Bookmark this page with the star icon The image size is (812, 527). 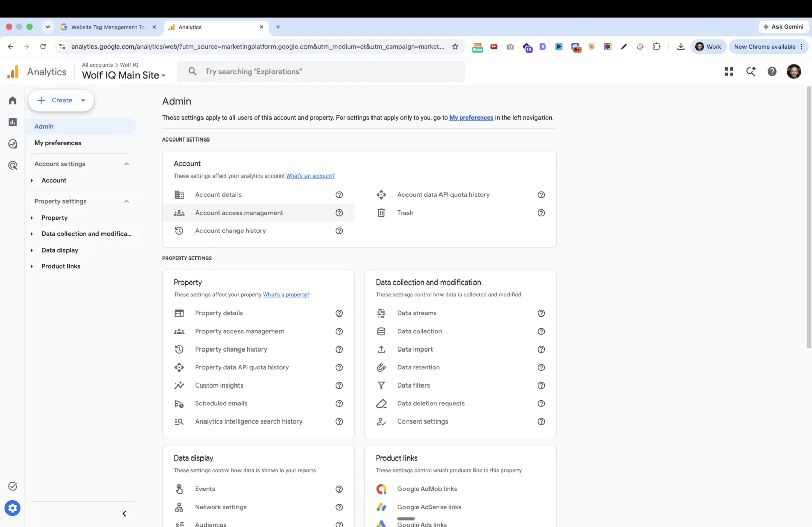pos(455,47)
